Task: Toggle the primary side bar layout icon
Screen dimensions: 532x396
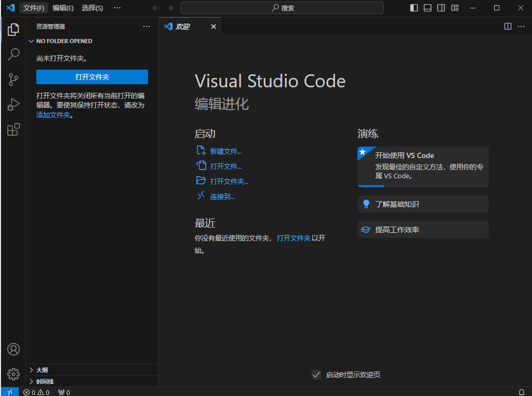Action: tap(414, 8)
